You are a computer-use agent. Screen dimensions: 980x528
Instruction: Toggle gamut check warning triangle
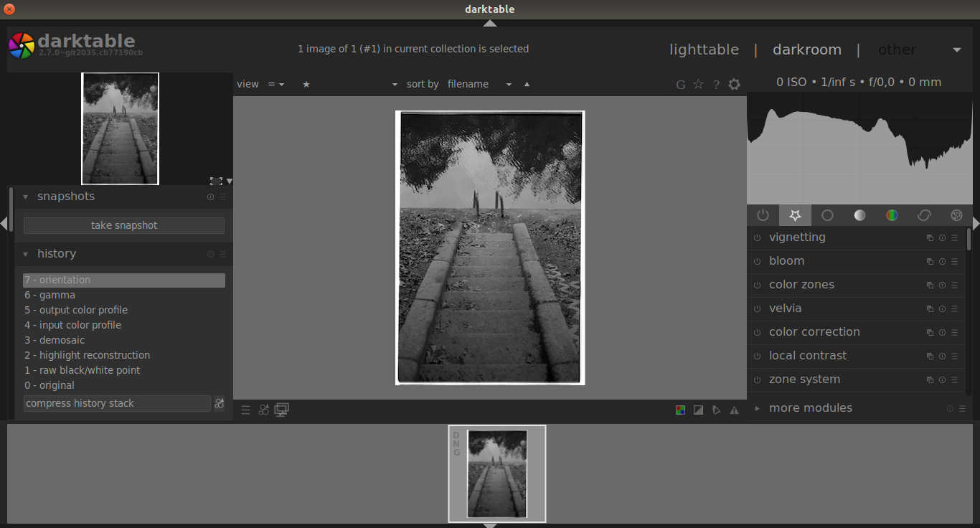coord(734,410)
